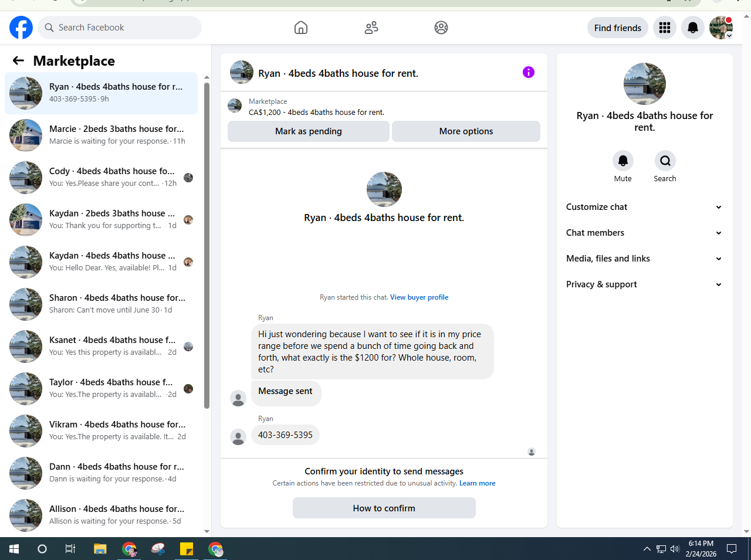This screenshot has height=560, width=751.
Task: Expand the Chat members section
Action: (x=644, y=233)
